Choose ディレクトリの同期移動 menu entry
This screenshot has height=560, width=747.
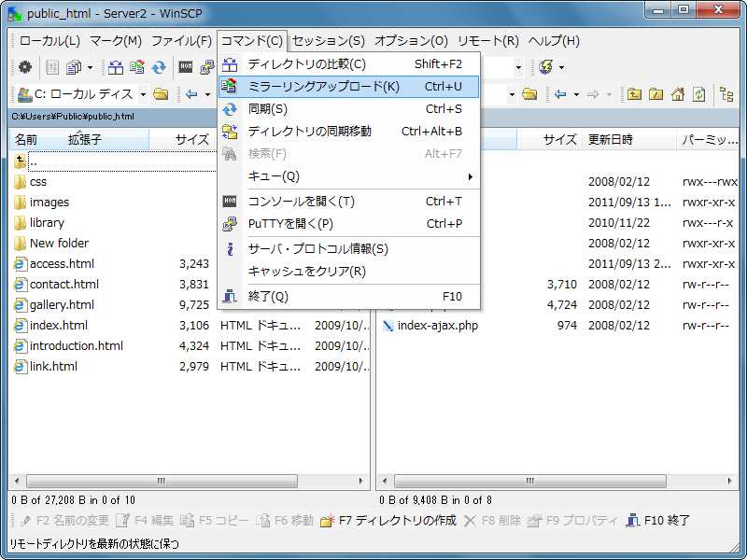click(348, 131)
